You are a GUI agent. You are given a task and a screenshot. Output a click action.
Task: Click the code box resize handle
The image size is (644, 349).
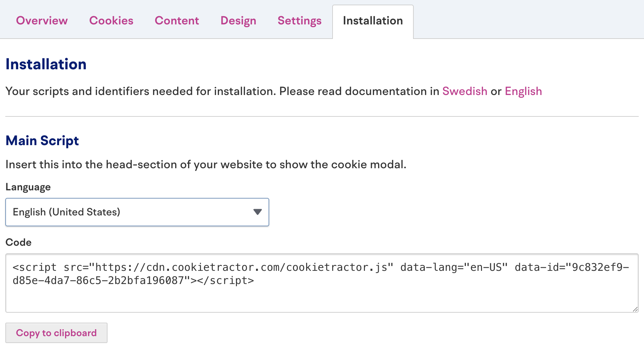[635, 309]
